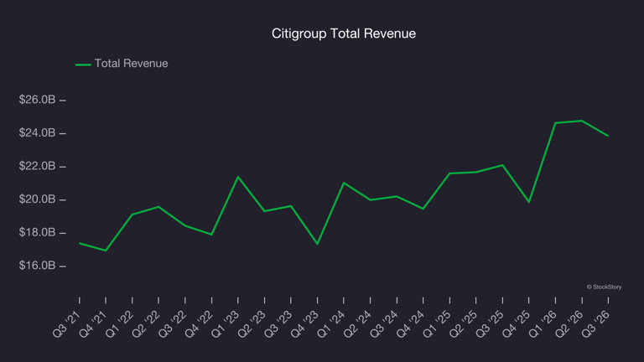Click the chart title Citigroup Total Revenue
Screen dimensions: 644x362
[x=343, y=34]
